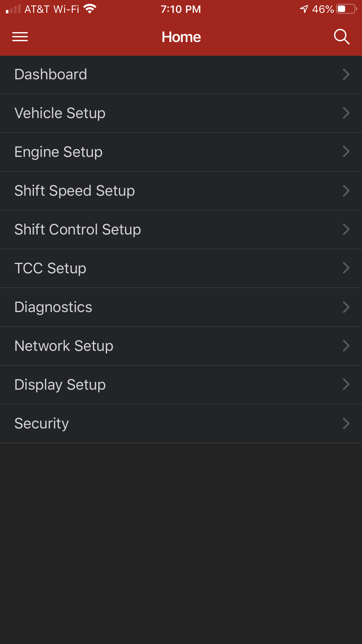Open the Dashboard menu item
Viewport: 362px width, 644px height.
point(51,74)
